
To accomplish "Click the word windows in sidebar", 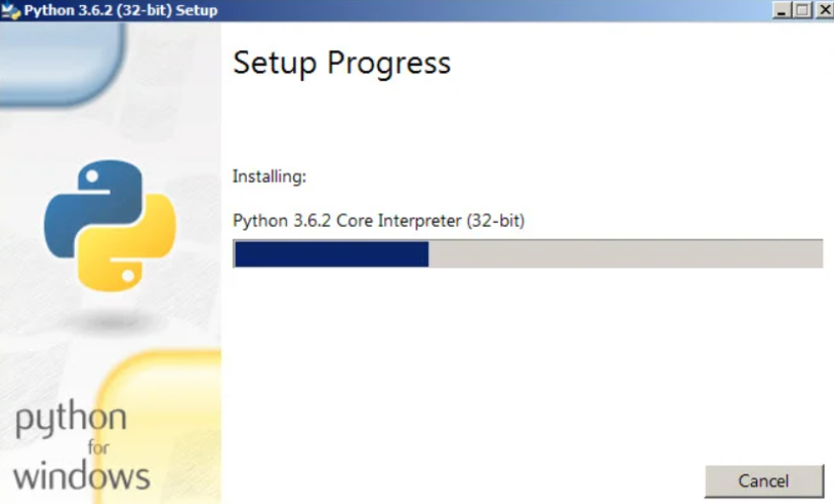I will click(x=81, y=476).
